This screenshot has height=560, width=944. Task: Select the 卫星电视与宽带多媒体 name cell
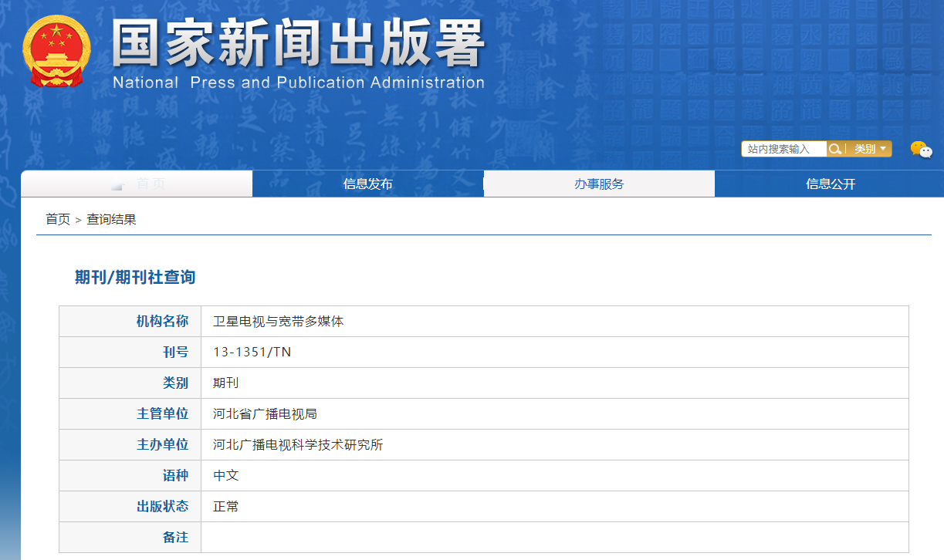278,322
